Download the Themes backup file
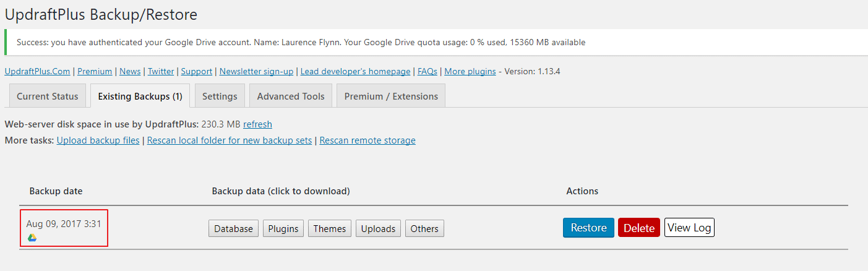 click(330, 228)
